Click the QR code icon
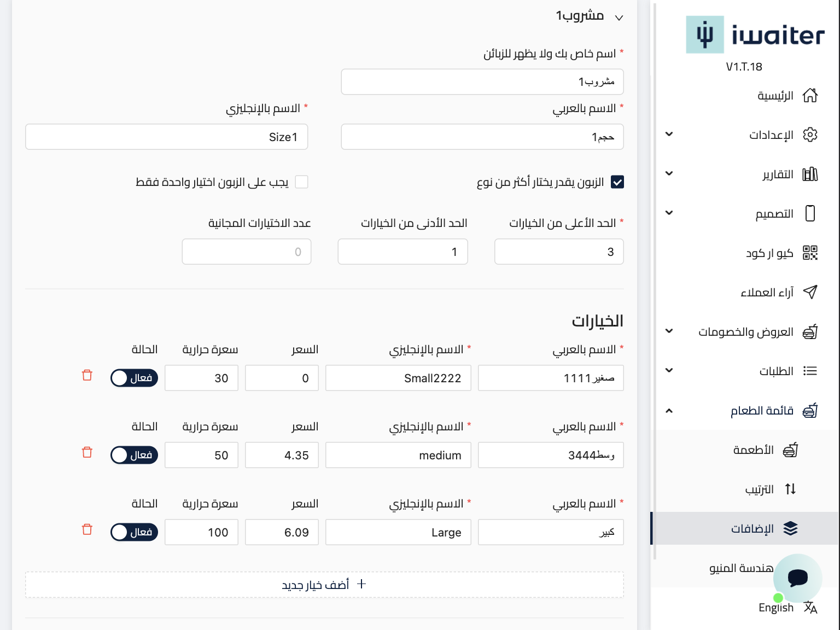 point(810,253)
